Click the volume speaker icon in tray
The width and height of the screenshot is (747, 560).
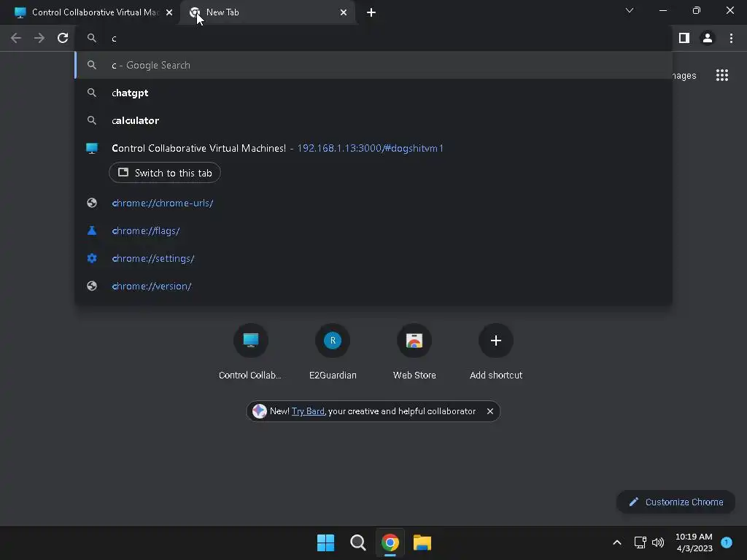pyautogui.click(x=658, y=542)
